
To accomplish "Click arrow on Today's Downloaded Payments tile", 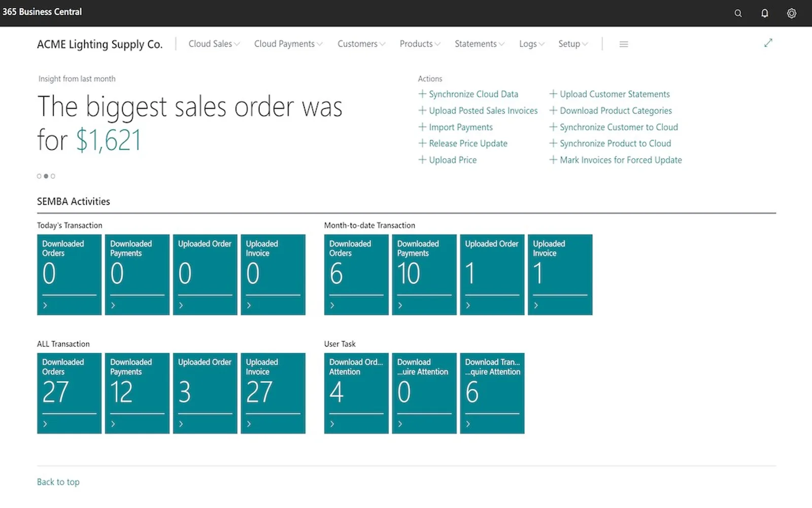I will 113,305.
